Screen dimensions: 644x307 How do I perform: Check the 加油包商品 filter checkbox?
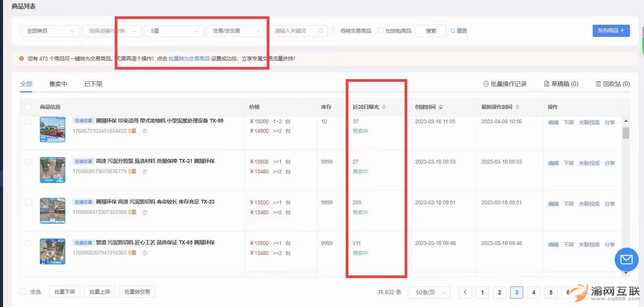[380, 30]
